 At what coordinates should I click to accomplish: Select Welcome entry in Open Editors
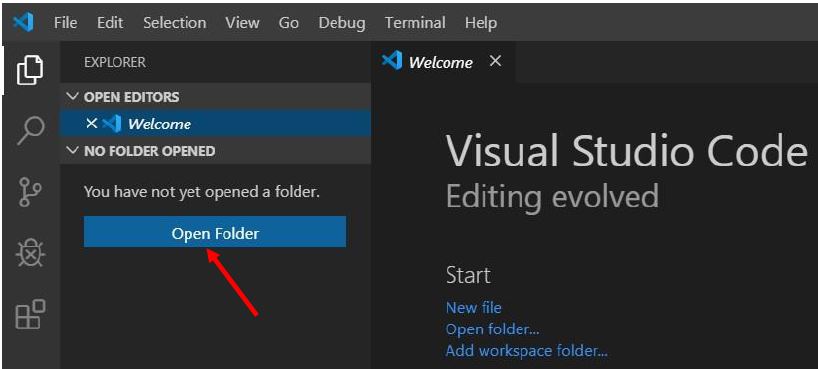click(215, 124)
